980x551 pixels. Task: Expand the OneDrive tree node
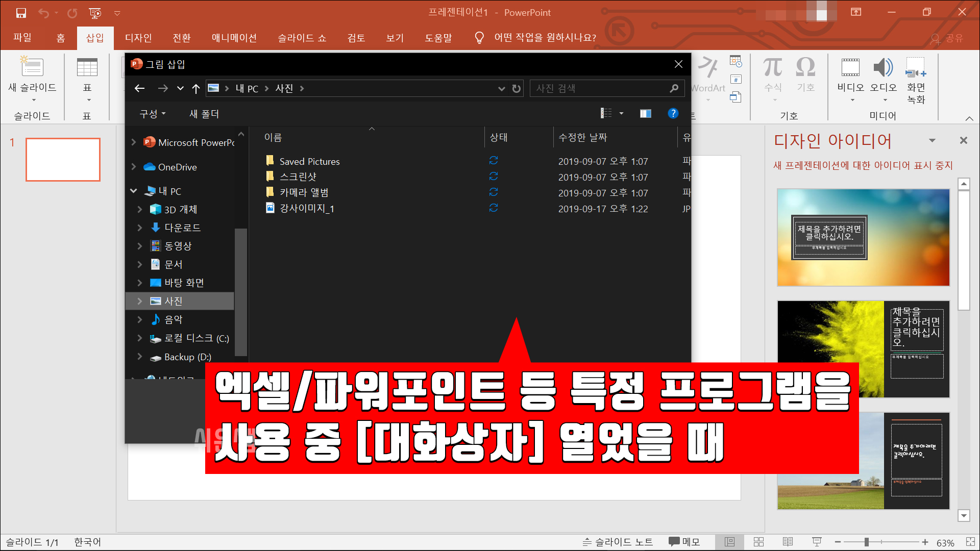(134, 167)
